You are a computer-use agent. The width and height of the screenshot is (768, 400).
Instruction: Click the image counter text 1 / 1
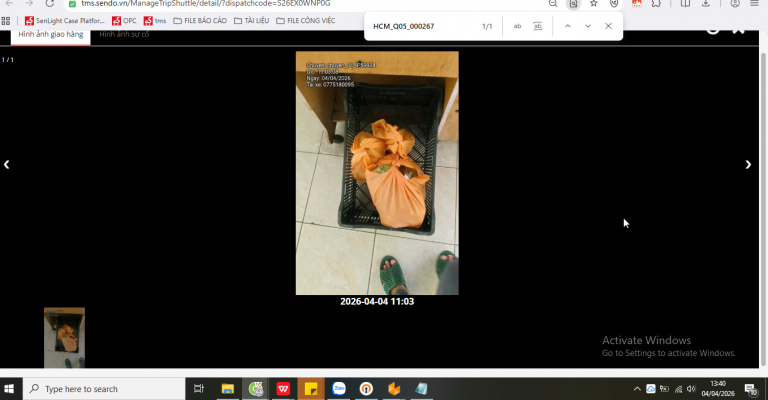tap(8, 60)
